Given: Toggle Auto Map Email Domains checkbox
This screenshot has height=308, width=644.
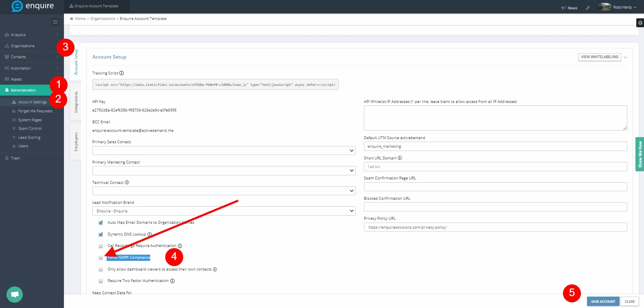Looking at the screenshot, I should pos(101,223).
